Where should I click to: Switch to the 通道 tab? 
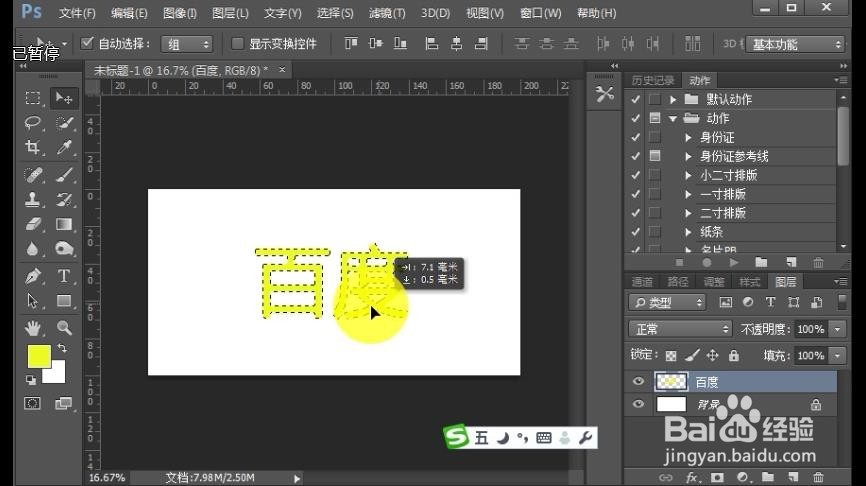[642, 282]
